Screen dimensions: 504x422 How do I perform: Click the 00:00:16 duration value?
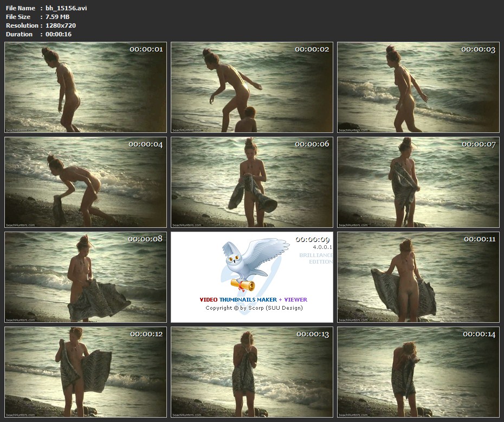(x=59, y=34)
